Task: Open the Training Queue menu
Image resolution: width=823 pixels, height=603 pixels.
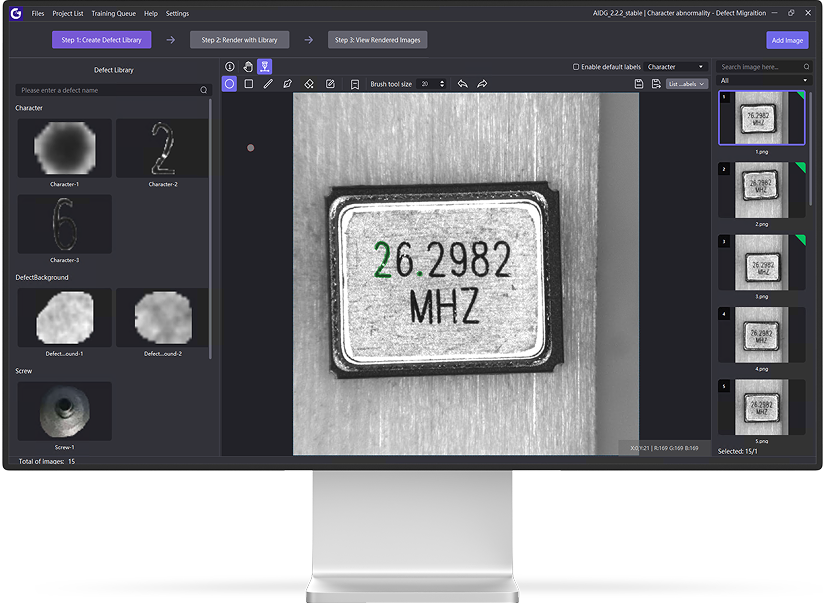Action: [114, 14]
